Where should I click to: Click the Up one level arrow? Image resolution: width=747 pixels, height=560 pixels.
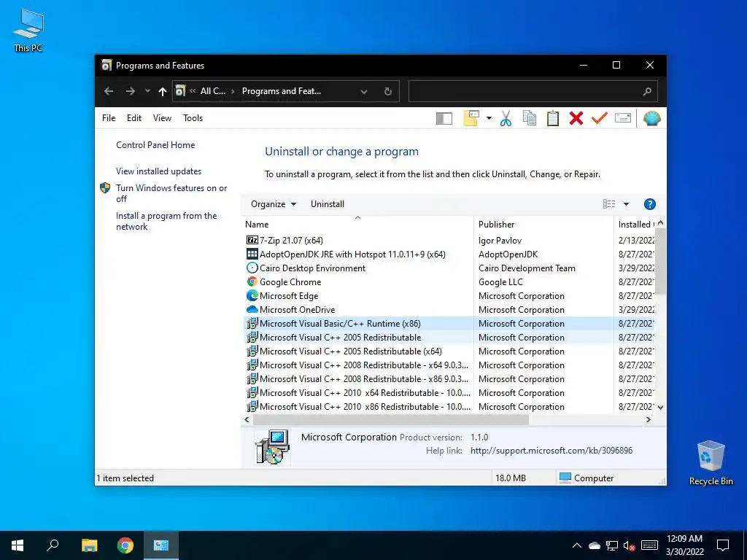tap(163, 91)
